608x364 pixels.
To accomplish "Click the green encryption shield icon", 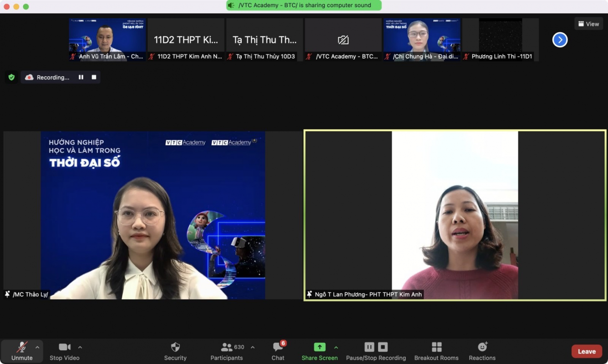I will click(12, 77).
